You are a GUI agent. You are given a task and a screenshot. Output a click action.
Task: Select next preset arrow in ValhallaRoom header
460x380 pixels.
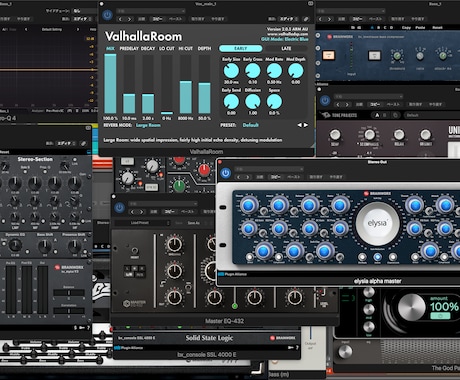(129, 19)
